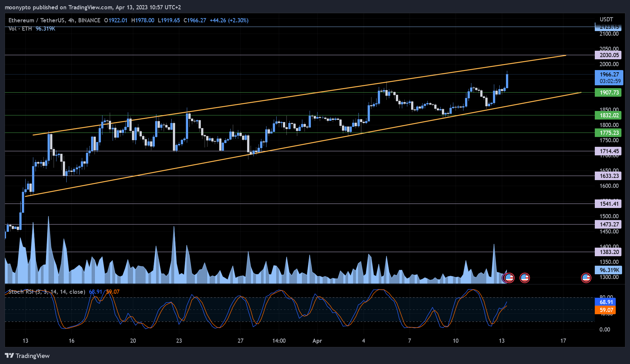Click the 1907.73 green price label
The height and width of the screenshot is (364, 630).
(x=608, y=93)
